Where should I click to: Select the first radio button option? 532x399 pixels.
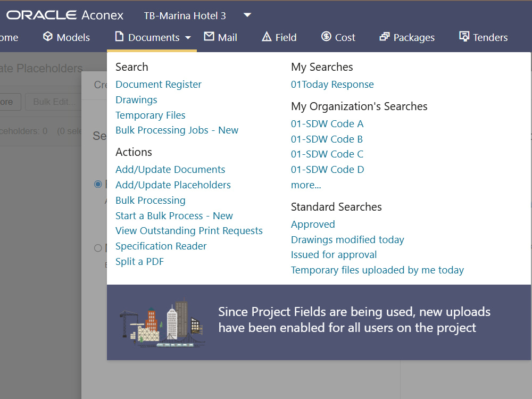pos(98,184)
